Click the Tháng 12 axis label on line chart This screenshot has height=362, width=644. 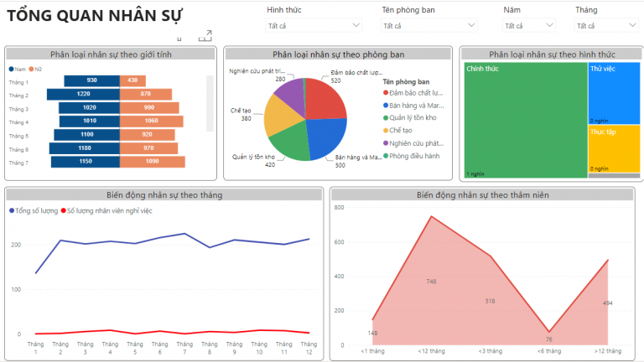[x=309, y=348]
